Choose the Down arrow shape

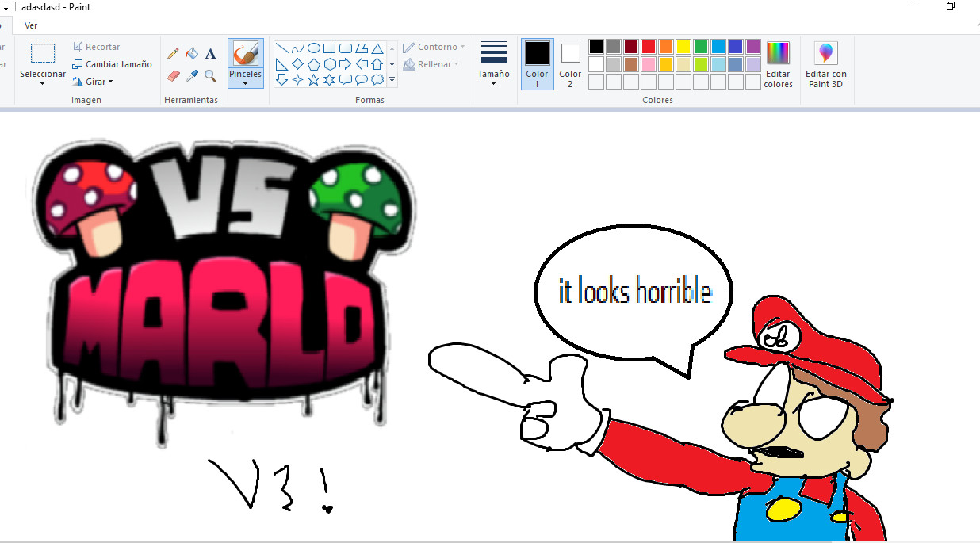[x=281, y=79]
